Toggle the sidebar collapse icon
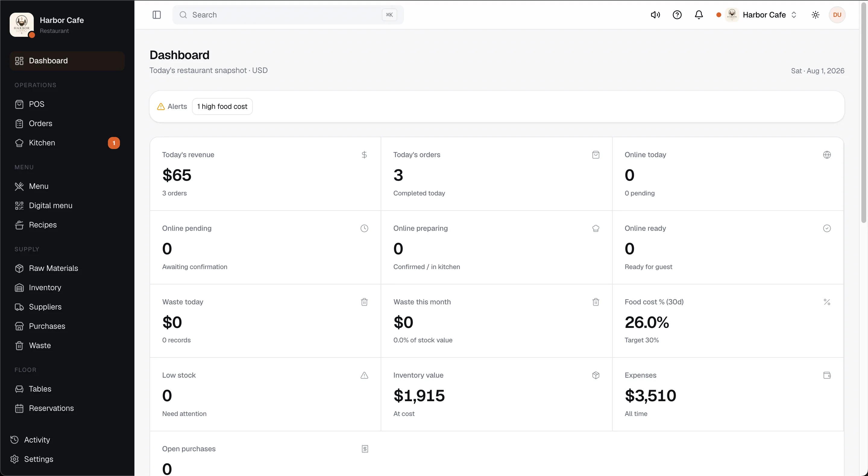 tap(157, 15)
